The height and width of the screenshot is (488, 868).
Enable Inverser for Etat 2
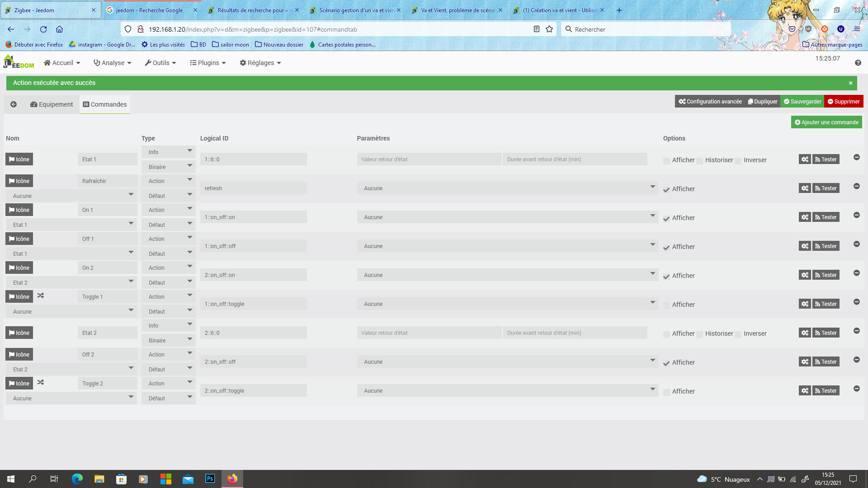[738, 334]
